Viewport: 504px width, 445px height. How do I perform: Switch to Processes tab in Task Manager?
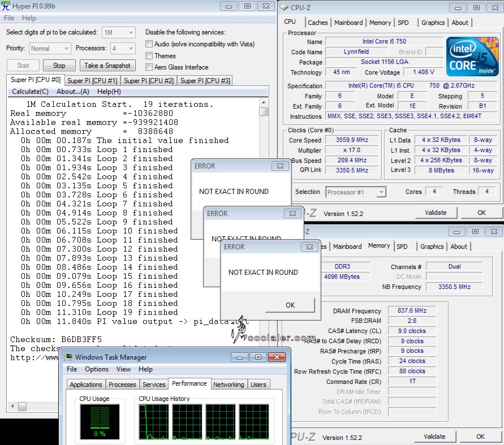tap(122, 384)
